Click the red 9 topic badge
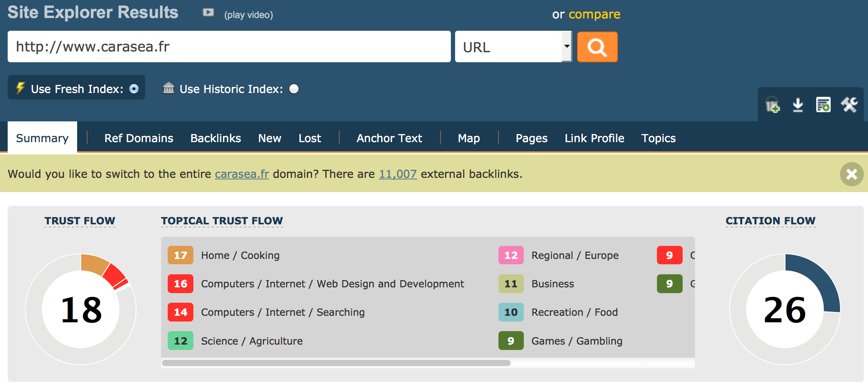This screenshot has height=388, width=868. [x=670, y=255]
